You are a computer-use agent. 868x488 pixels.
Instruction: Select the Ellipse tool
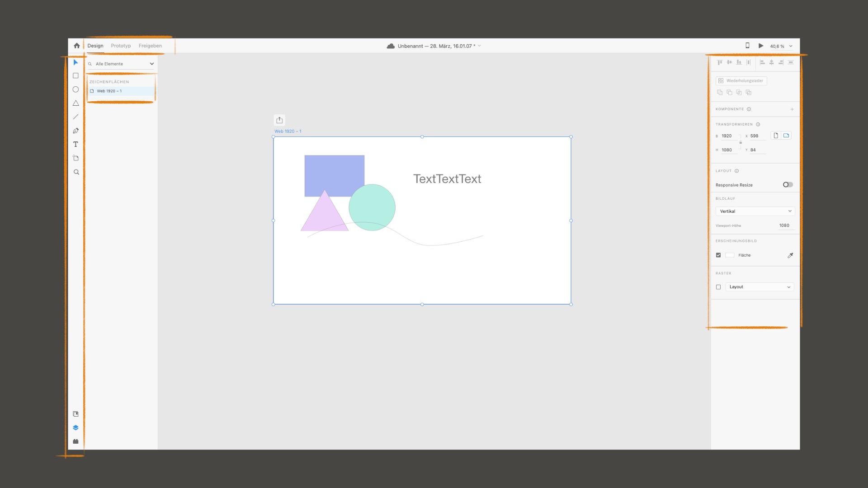(x=75, y=89)
